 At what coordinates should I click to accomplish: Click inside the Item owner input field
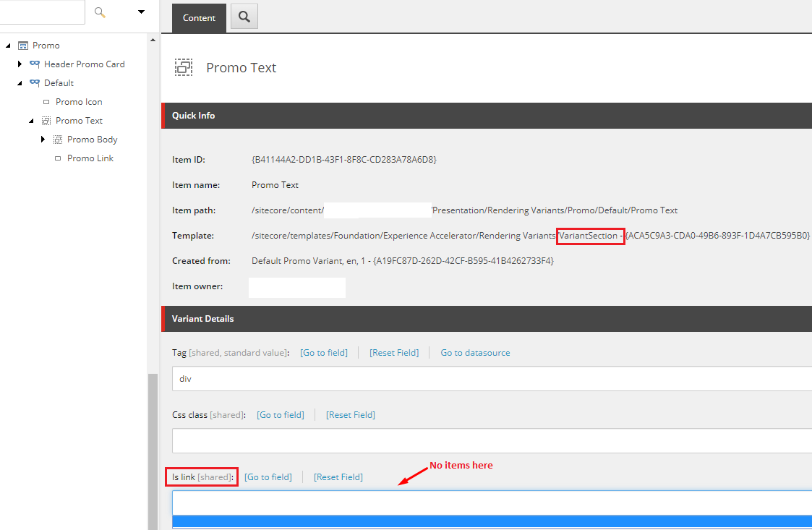tap(296, 287)
